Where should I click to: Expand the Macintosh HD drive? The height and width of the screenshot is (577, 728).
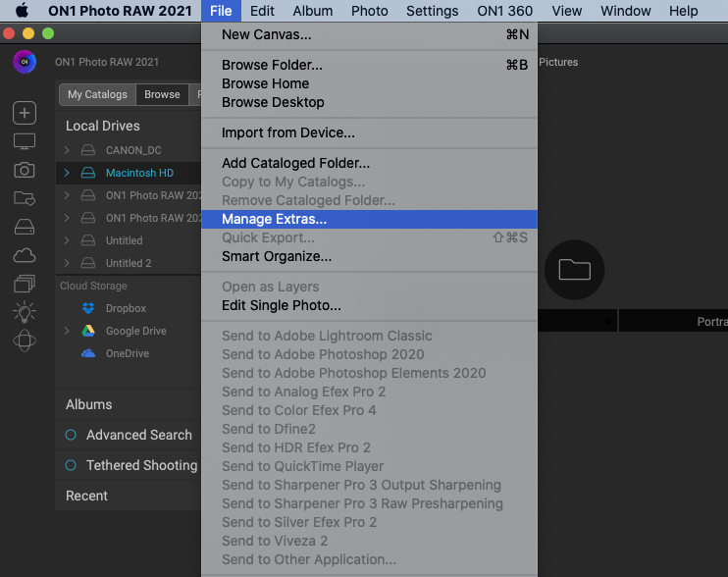[67, 173]
